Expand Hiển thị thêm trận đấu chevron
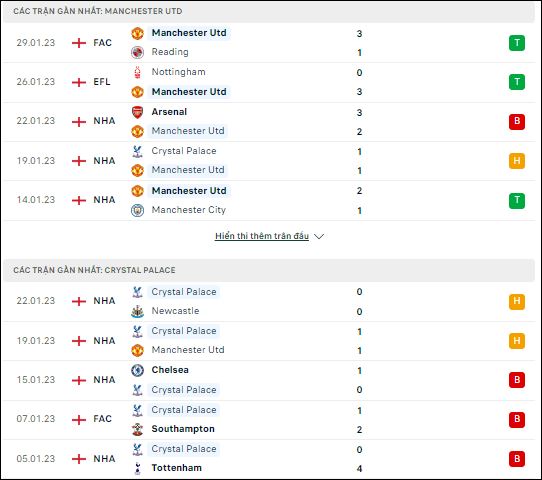 319,236
